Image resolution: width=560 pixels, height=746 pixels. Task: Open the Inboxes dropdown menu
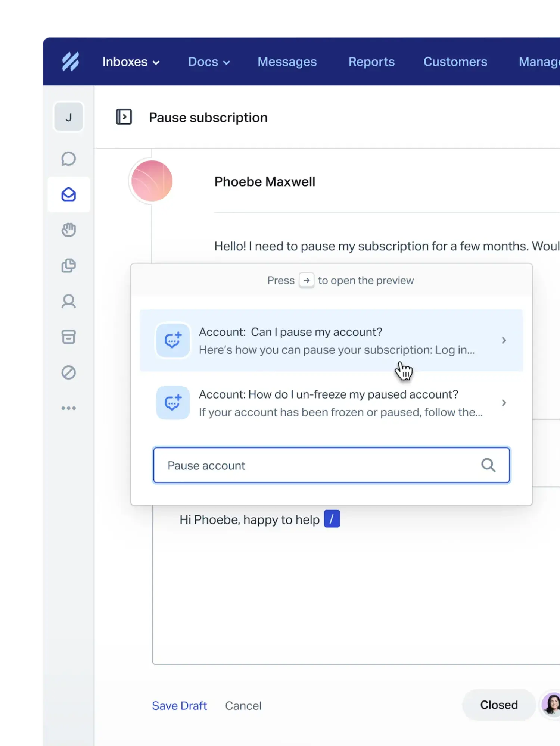[x=131, y=62]
